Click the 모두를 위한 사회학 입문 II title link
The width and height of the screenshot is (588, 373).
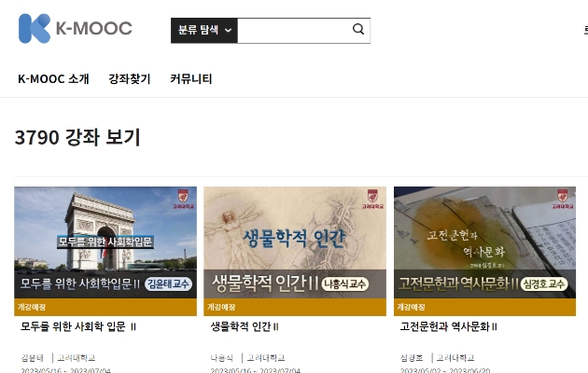(78, 326)
